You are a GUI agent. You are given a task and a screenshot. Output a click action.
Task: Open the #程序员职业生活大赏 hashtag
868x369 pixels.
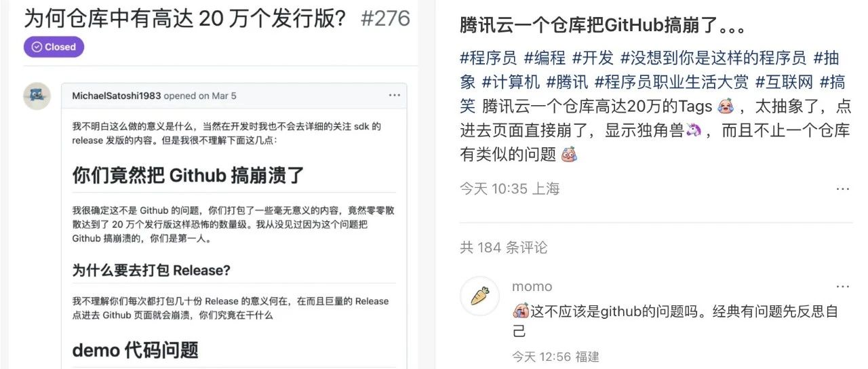[671, 82]
